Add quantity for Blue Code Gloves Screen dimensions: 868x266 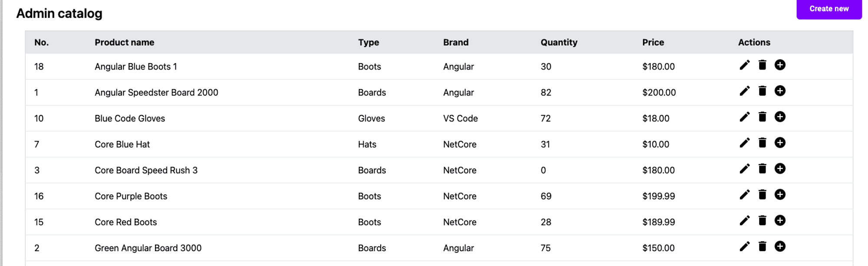[x=780, y=117]
